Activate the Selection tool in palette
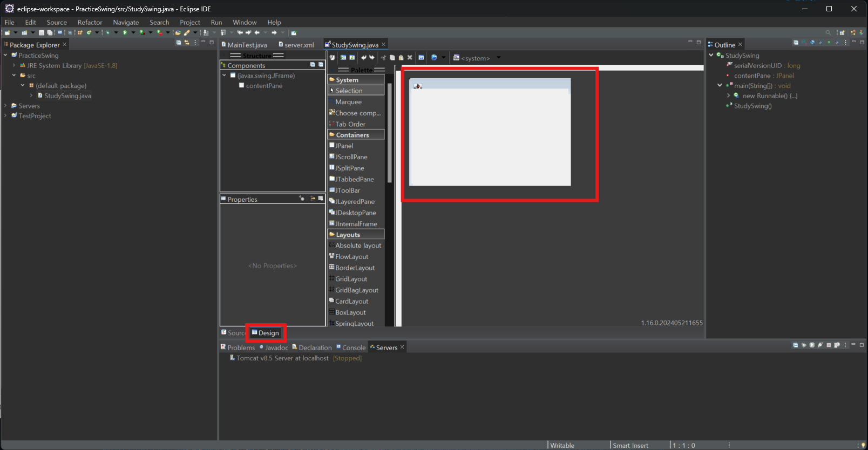 coord(356,91)
